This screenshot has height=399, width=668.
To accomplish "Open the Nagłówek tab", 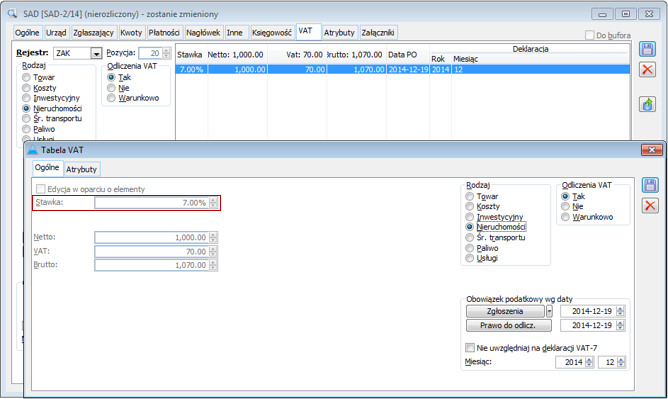I will (203, 32).
